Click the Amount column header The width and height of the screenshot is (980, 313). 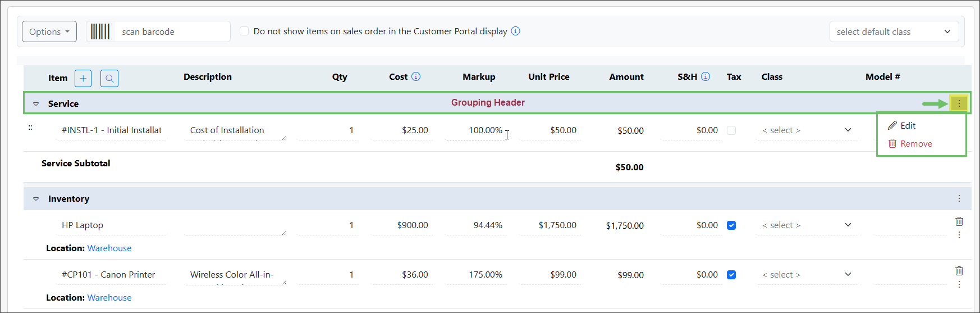626,77
